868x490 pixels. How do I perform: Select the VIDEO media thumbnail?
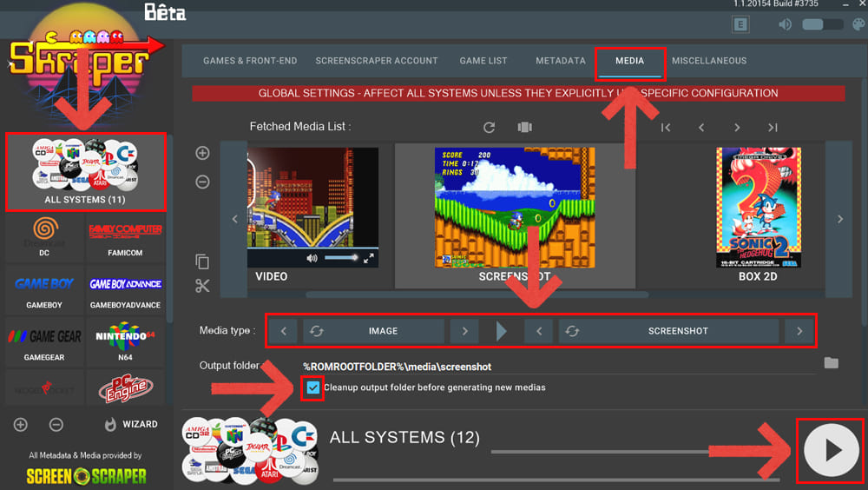click(312, 215)
